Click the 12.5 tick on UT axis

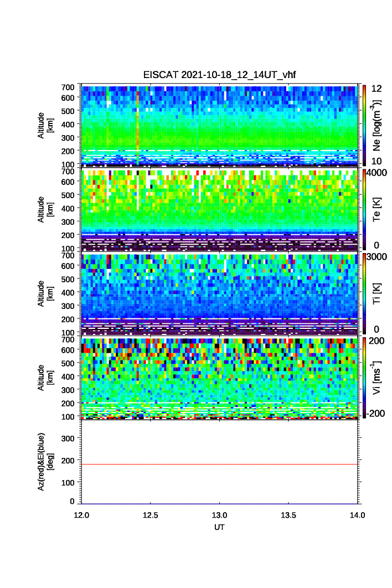[x=151, y=515]
